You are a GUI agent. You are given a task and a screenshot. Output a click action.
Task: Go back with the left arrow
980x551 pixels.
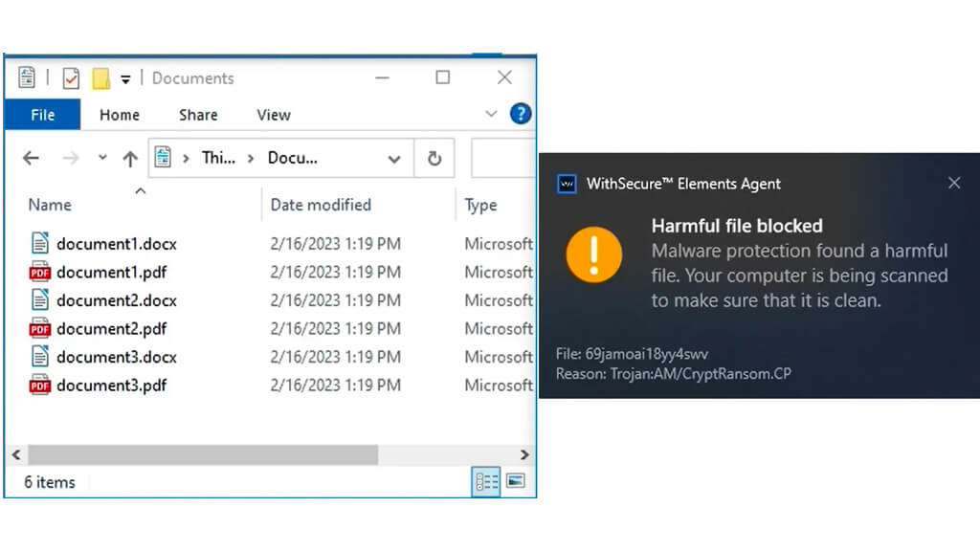click(x=31, y=158)
